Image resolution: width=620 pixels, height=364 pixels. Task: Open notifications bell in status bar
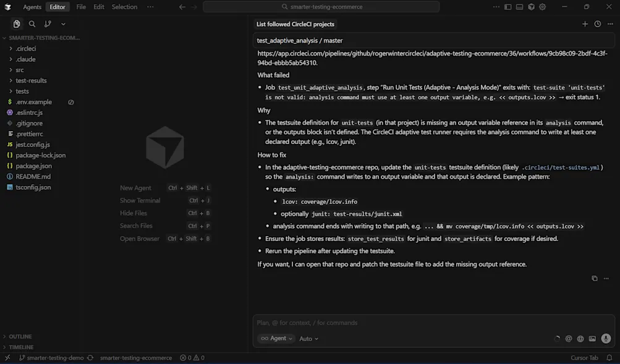[609, 358]
